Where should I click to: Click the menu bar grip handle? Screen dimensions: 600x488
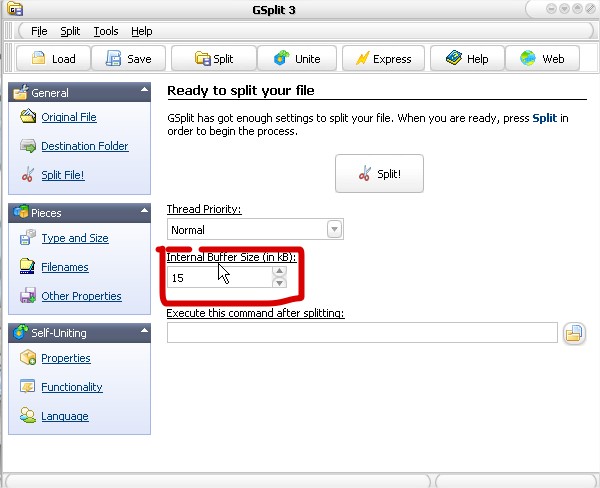[8, 31]
